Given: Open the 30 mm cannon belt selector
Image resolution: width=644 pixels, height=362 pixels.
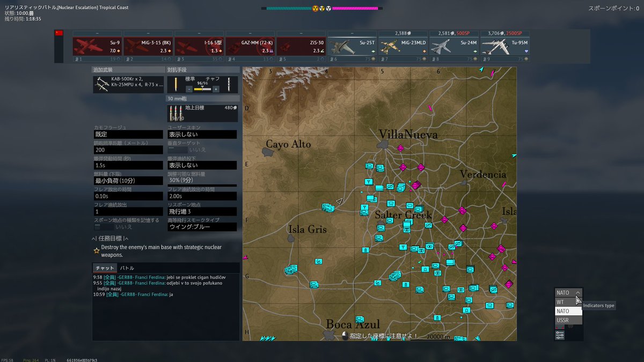Looking at the screenshot, I should [202, 113].
